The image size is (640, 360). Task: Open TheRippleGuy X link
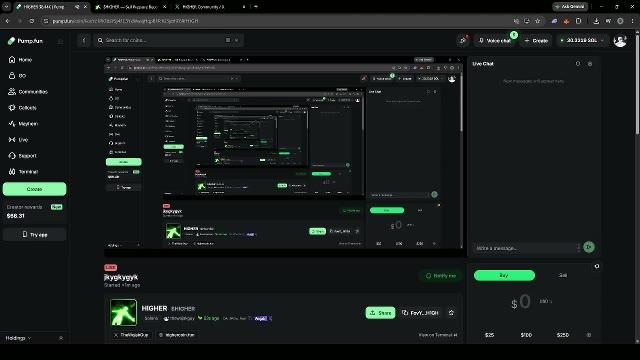click(131, 335)
